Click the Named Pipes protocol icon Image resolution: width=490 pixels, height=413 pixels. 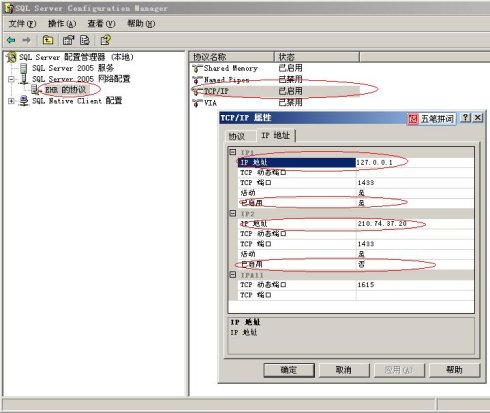pos(197,80)
